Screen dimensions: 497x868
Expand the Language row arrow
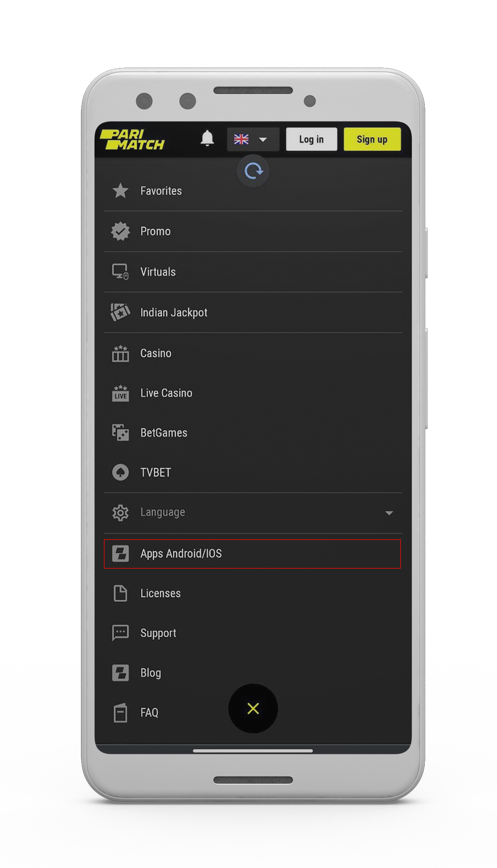point(389,513)
